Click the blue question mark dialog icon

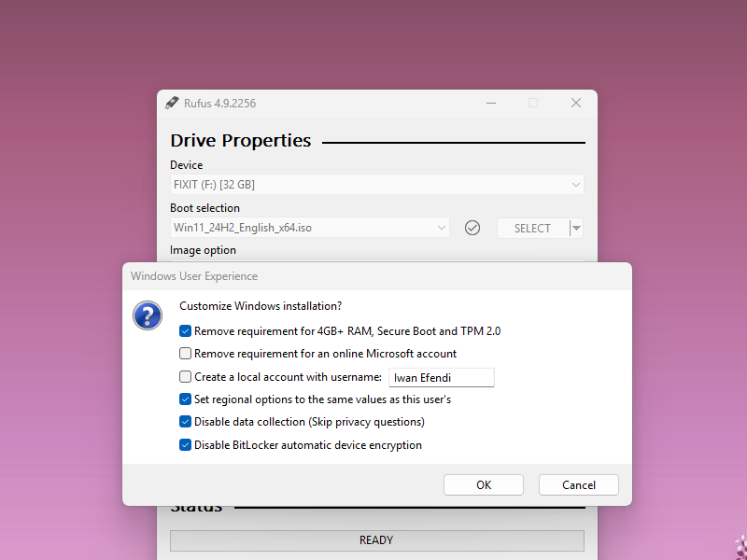click(x=148, y=315)
